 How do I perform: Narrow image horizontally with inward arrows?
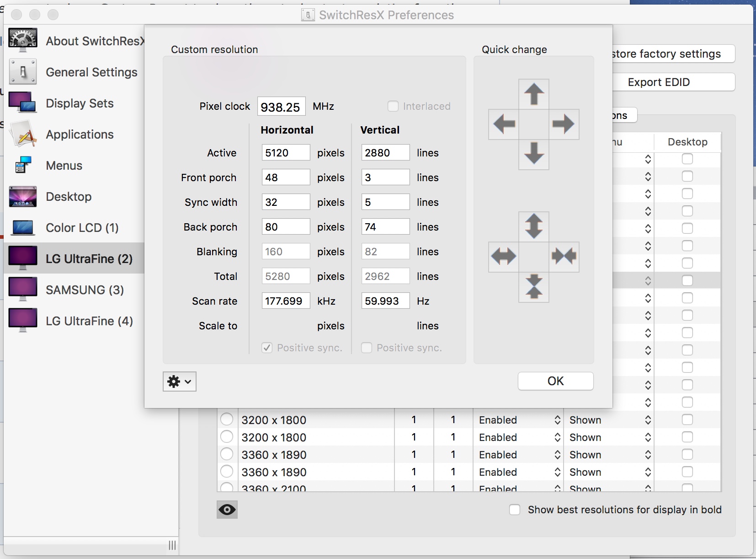click(564, 257)
